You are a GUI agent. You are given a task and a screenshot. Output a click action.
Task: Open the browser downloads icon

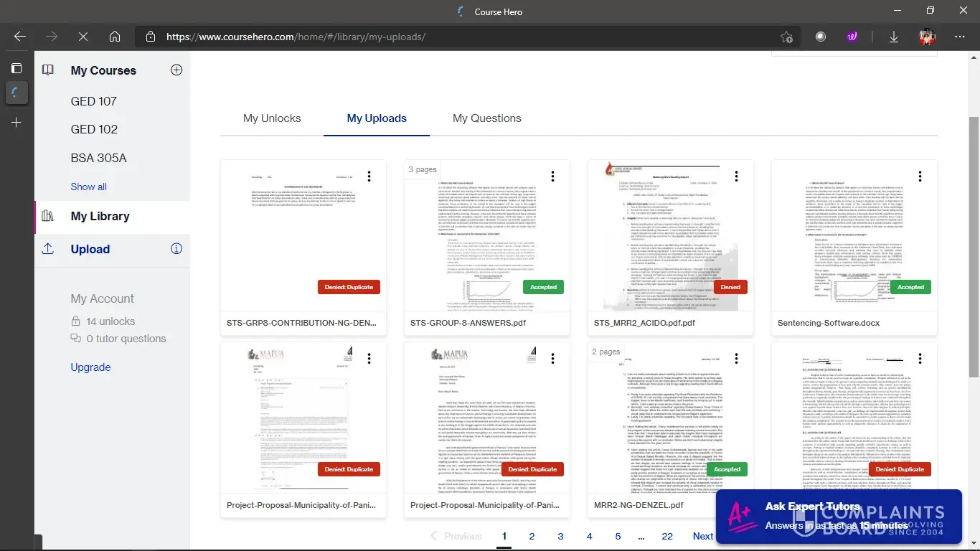click(x=894, y=37)
